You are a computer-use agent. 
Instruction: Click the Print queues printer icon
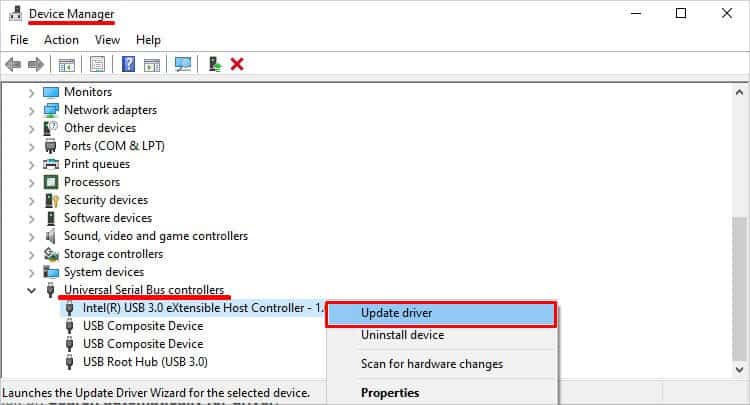51,164
